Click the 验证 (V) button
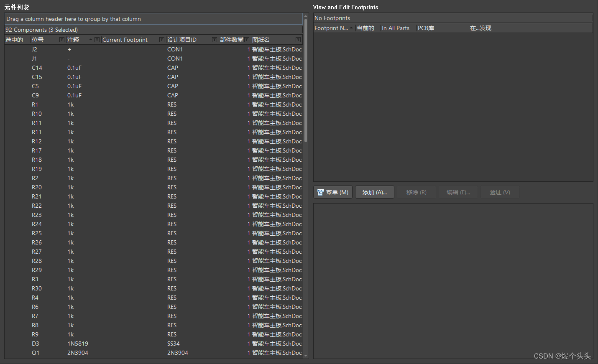 pos(500,192)
